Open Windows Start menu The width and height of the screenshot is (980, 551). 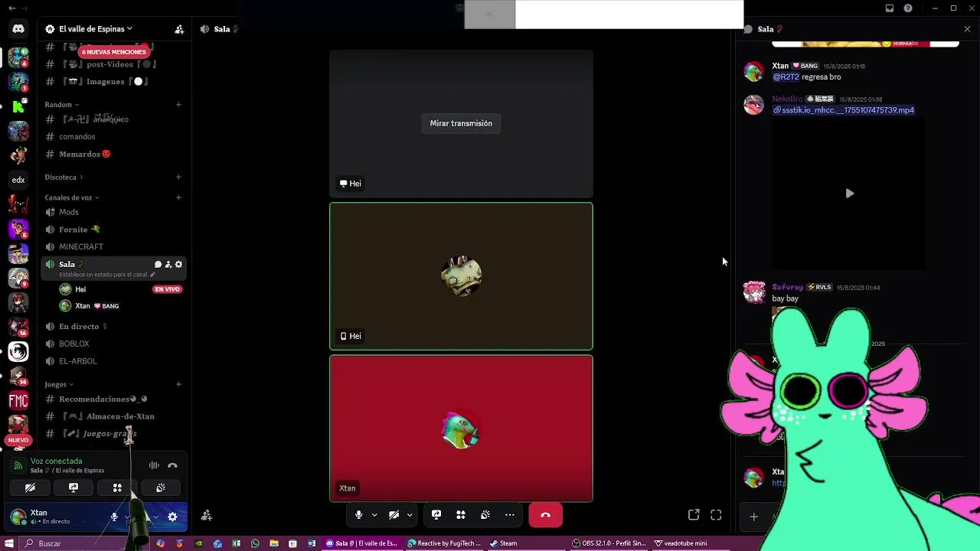click(8, 543)
